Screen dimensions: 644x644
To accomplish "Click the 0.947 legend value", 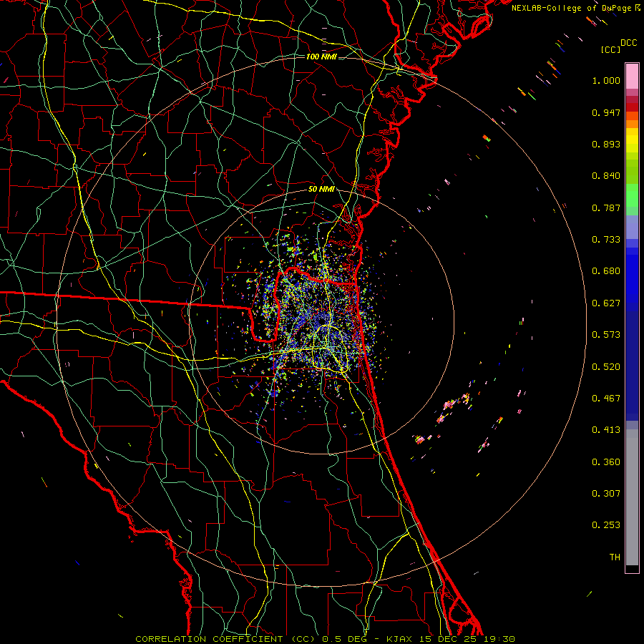I will pyautogui.click(x=606, y=112).
